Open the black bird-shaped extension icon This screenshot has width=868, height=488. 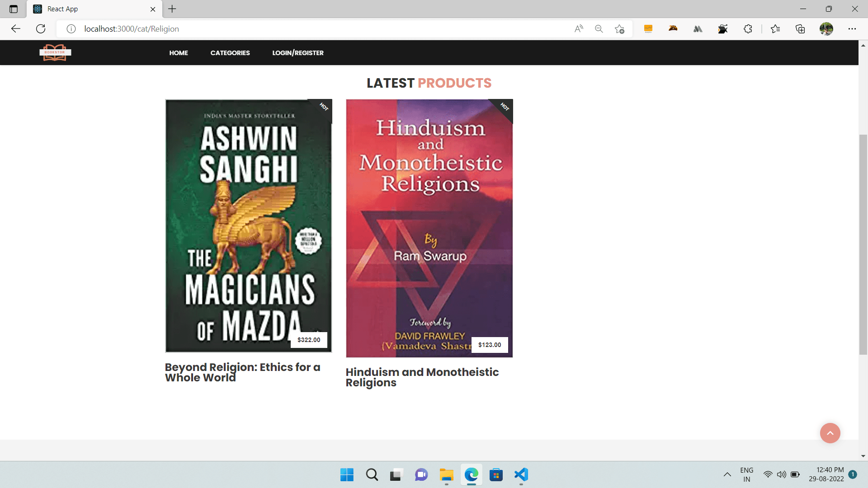coord(723,29)
